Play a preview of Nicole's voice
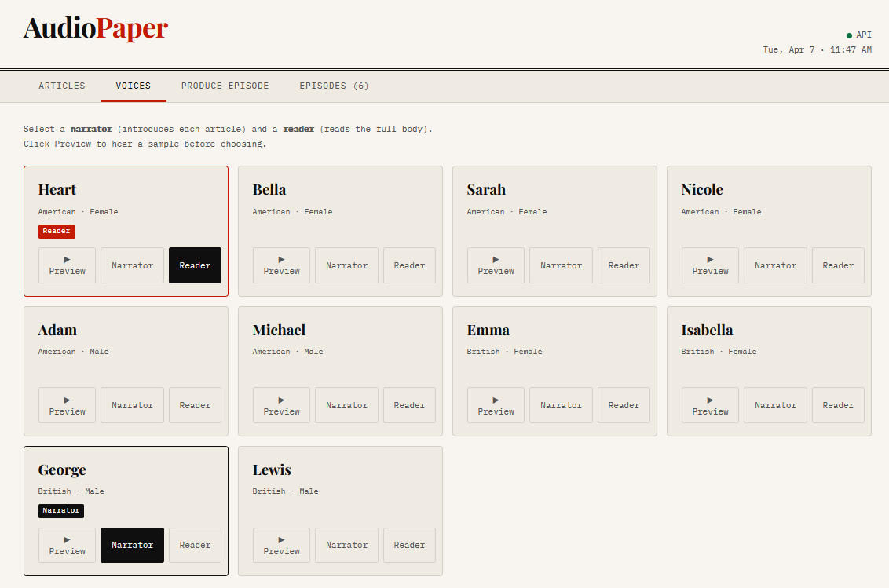 point(710,265)
